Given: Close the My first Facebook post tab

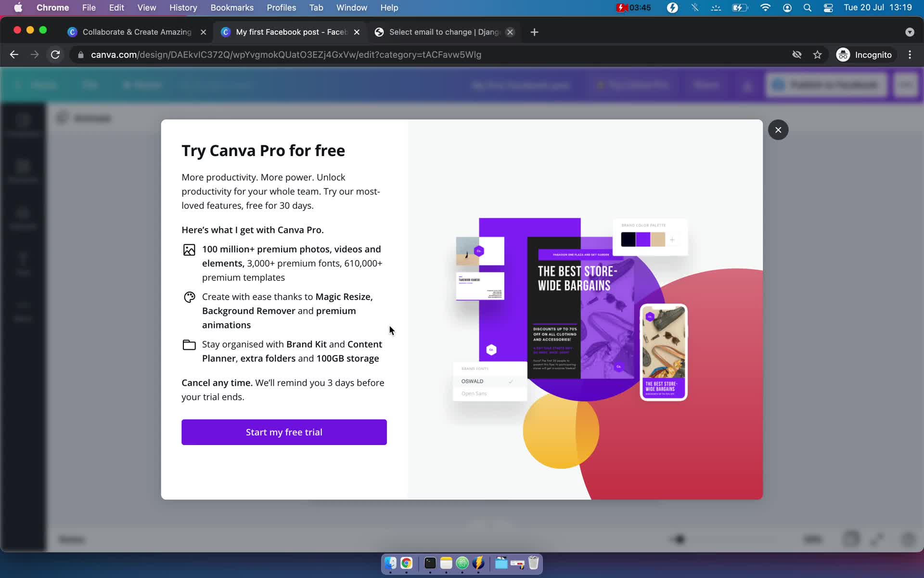Looking at the screenshot, I should (x=357, y=32).
